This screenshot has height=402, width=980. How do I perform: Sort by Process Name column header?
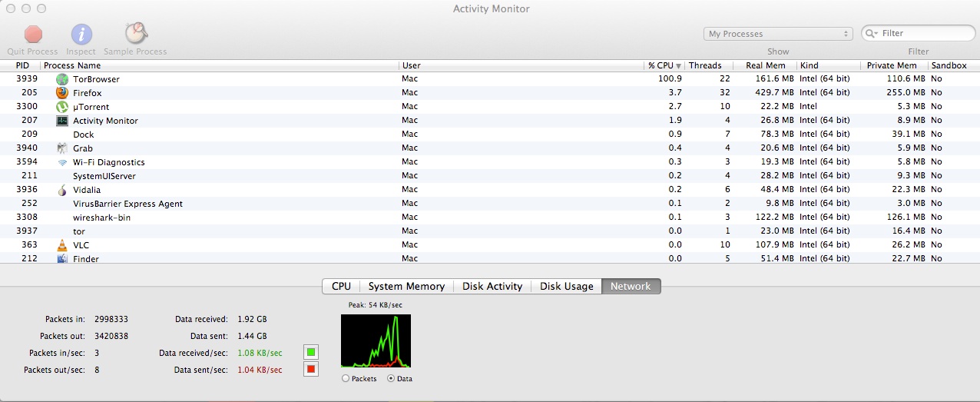tap(220, 65)
